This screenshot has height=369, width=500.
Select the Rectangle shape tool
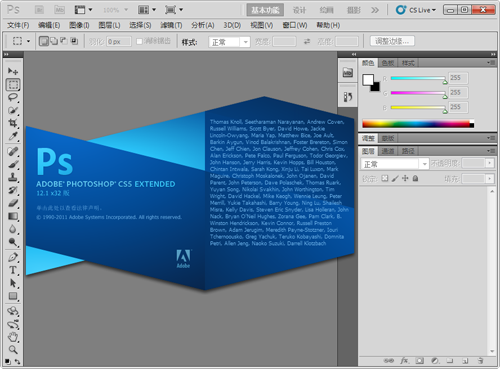[x=13, y=296]
